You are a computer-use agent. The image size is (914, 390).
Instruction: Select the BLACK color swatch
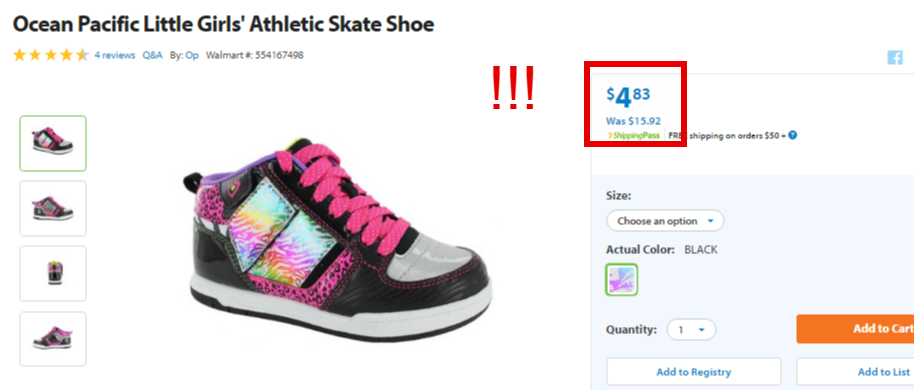[x=621, y=279]
